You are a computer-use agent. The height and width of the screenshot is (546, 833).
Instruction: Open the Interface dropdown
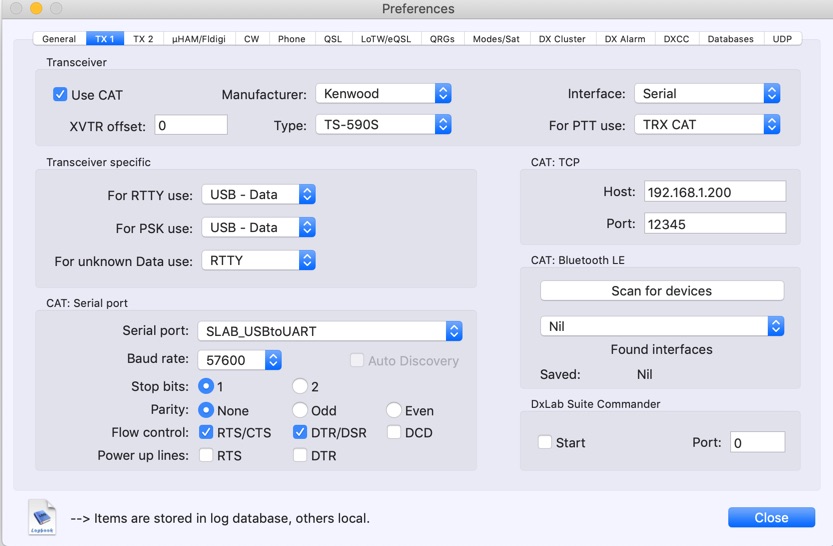(707, 94)
